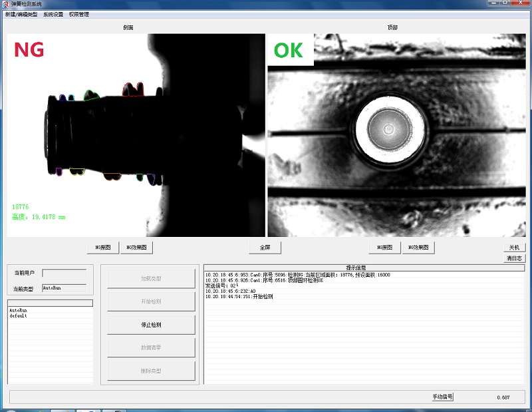
Task: Click the 手动信号 button
Action: coord(442,397)
